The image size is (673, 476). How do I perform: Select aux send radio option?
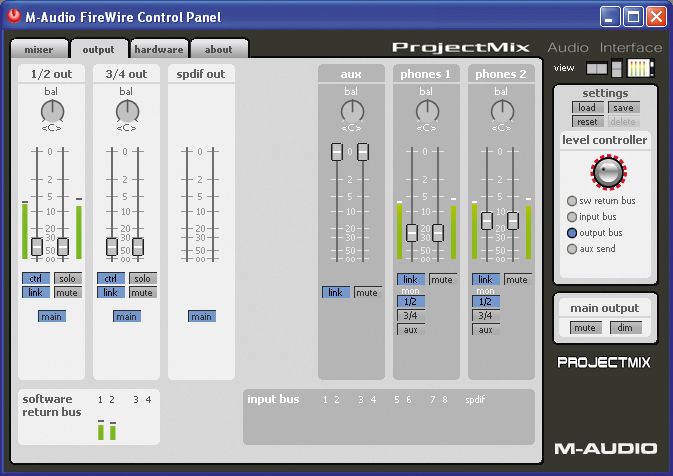pos(572,249)
